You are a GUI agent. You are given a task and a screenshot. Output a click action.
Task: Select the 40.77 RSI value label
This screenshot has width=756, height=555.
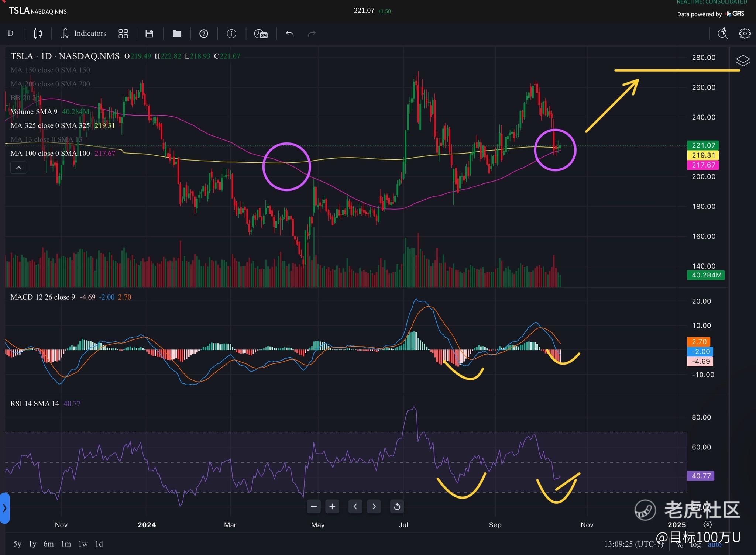701,476
